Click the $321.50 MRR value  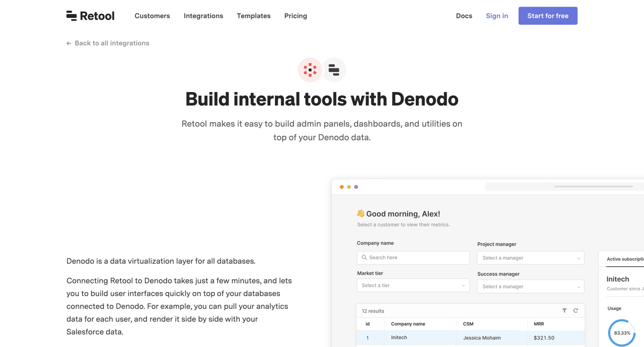point(544,338)
